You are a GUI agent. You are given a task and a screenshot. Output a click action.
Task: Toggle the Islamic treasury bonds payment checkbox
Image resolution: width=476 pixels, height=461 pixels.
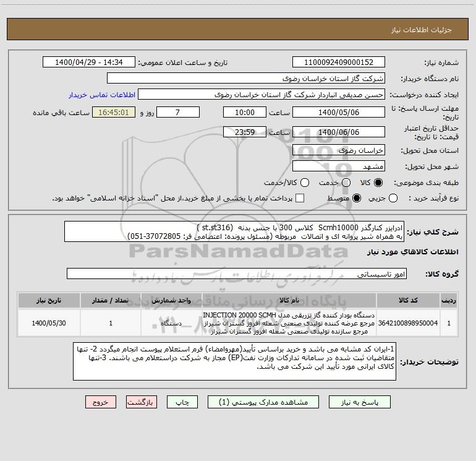(300, 198)
